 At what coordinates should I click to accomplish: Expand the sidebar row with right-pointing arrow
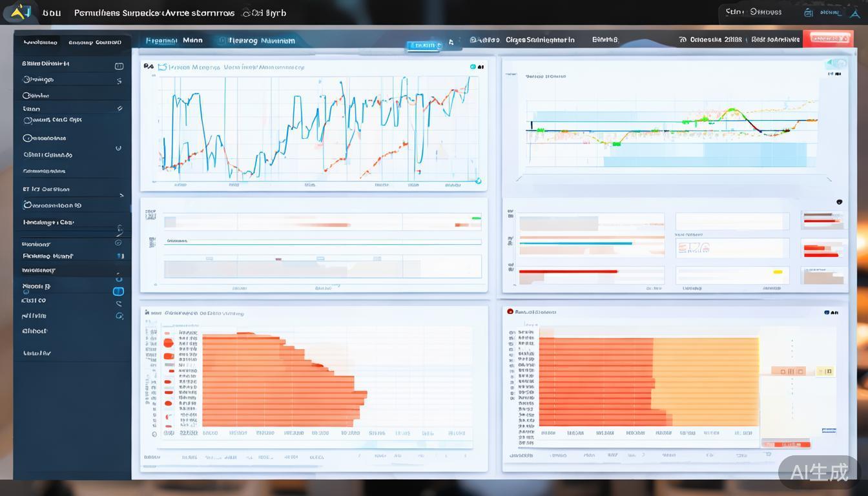pyautogui.click(x=121, y=195)
